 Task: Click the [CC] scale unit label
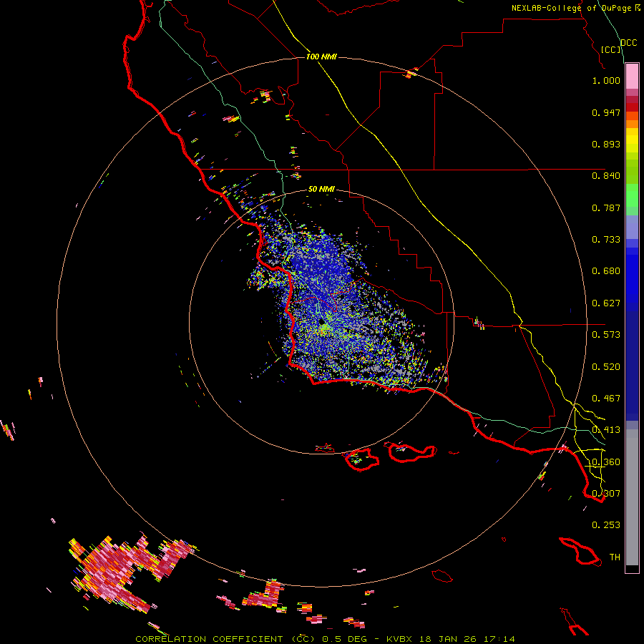[x=611, y=49]
